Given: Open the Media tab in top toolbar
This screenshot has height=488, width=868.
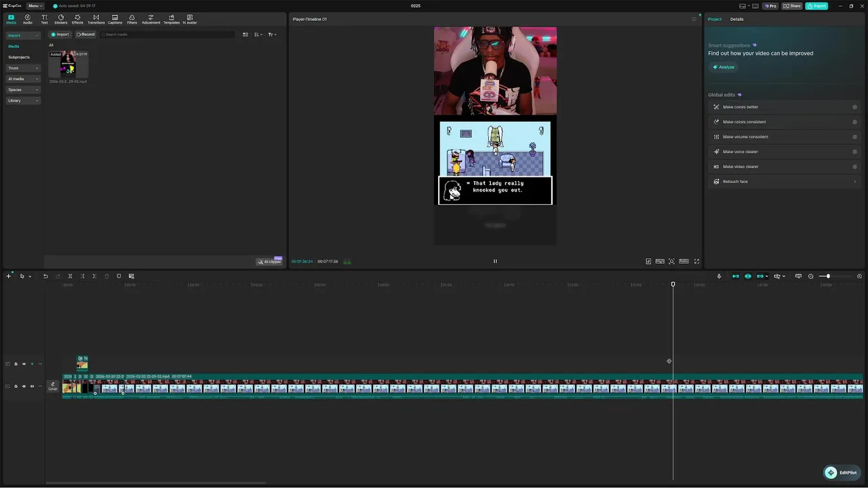Looking at the screenshot, I should (x=11, y=19).
